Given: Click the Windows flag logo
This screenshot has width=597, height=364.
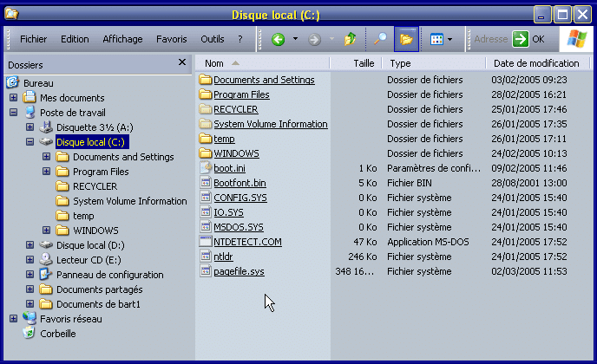Looking at the screenshot, I should coord(576,39).
